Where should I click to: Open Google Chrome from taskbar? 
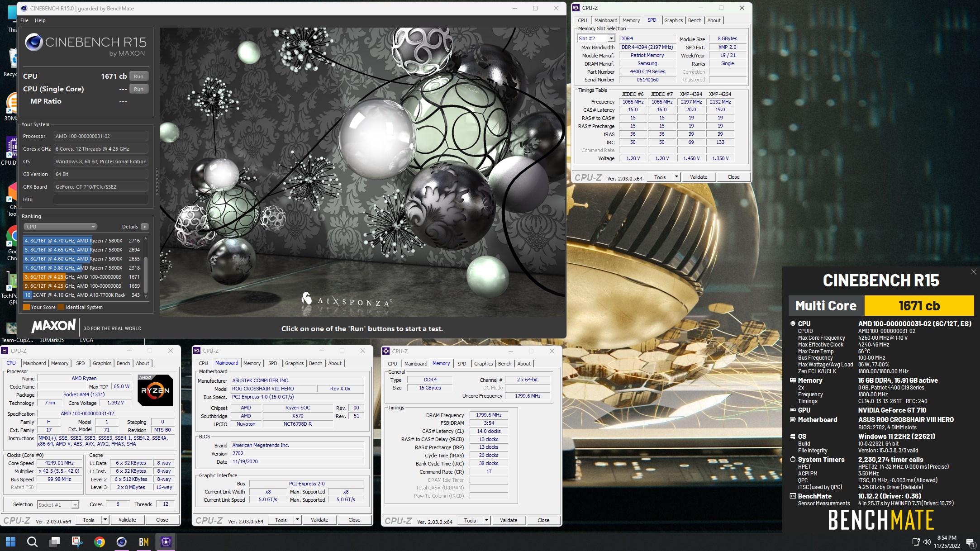point(100,541)
